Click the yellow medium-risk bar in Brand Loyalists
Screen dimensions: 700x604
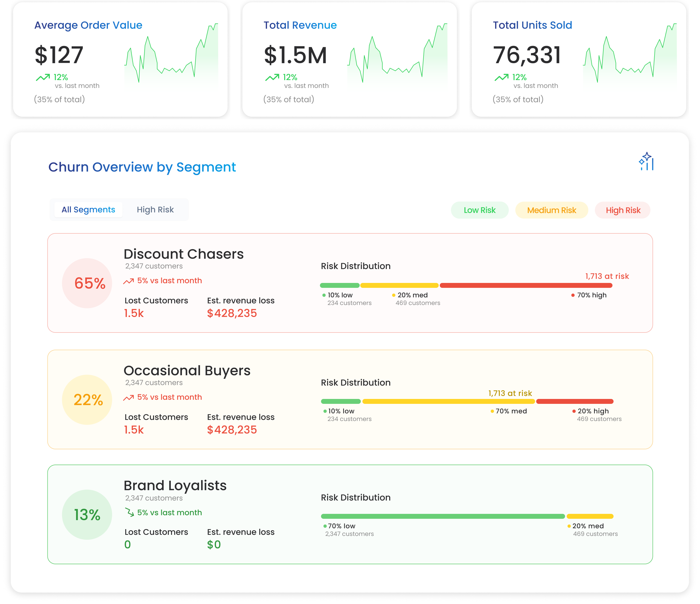590,516
